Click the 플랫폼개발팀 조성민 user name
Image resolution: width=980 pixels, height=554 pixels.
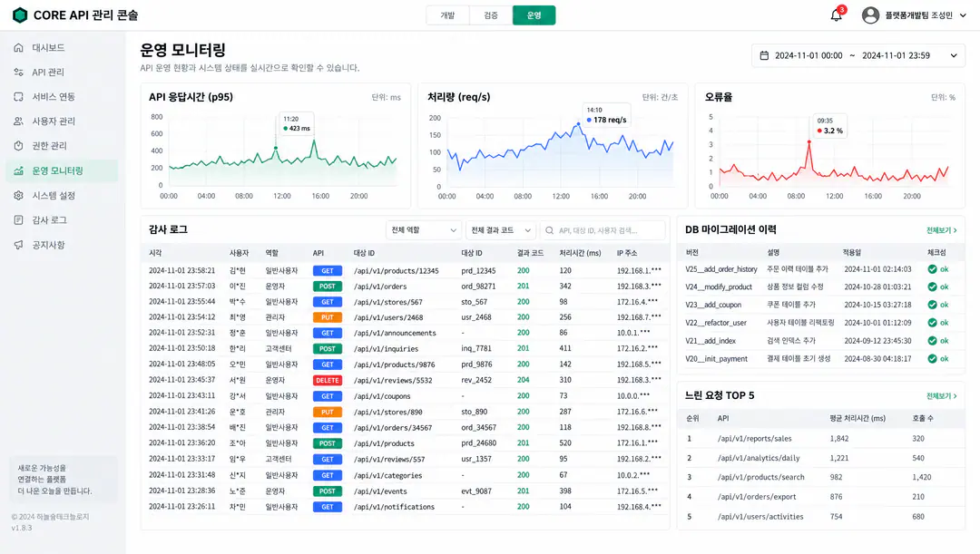pyautogui.click(x=918, y=15)
